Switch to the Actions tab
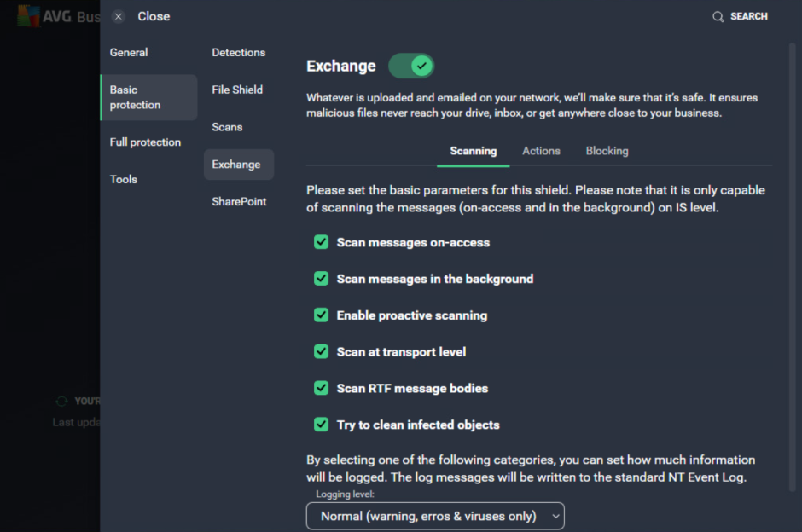Image resolution: width=802 pixels, height=532 pixels. (541, 151)
